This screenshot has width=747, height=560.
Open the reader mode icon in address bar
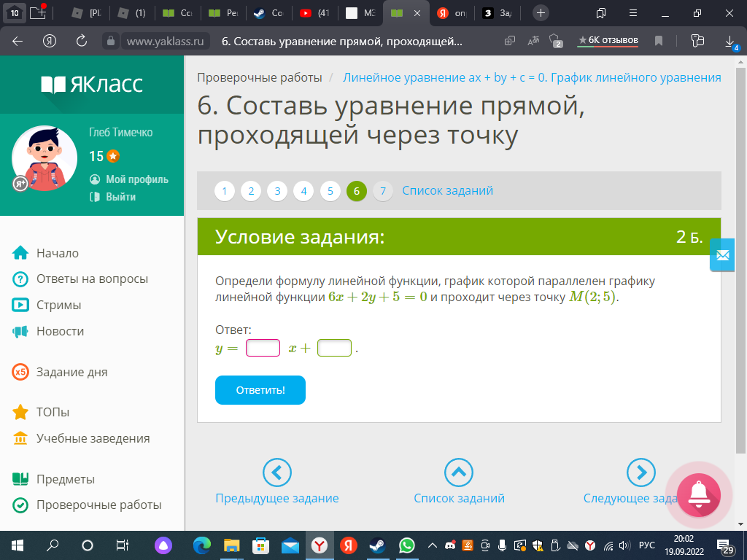coord(510,41)
